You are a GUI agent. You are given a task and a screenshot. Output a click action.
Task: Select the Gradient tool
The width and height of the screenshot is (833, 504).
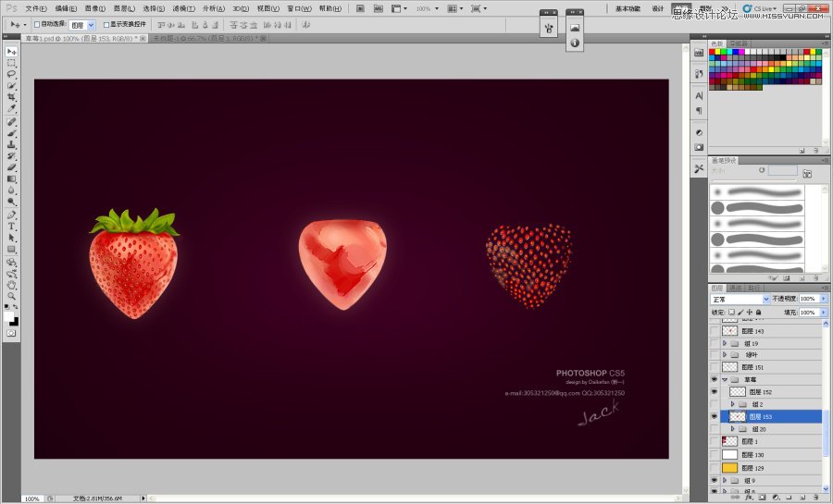(12, 179)
